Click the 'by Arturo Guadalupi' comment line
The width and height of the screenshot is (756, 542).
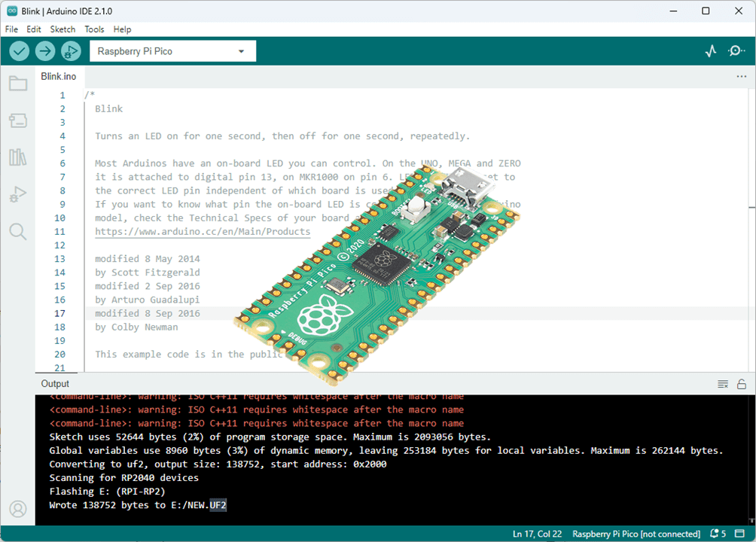pyautogui.click(x=147, y=300)
